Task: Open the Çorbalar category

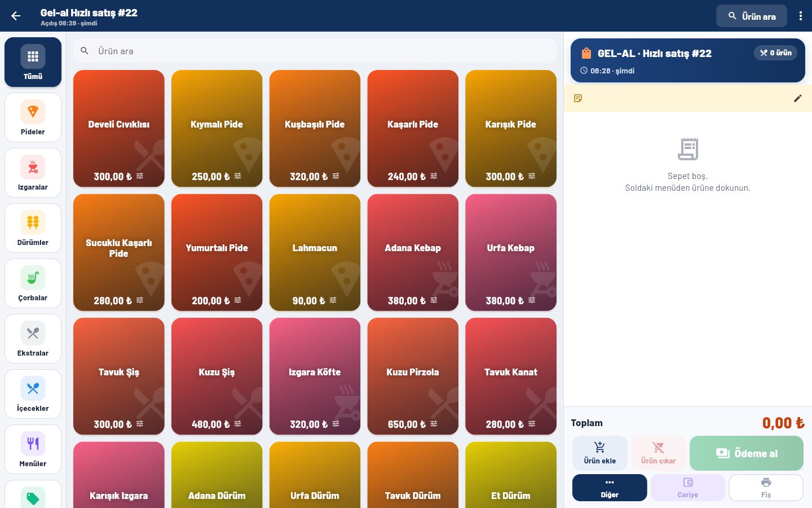Action: [x=33, y=283]
